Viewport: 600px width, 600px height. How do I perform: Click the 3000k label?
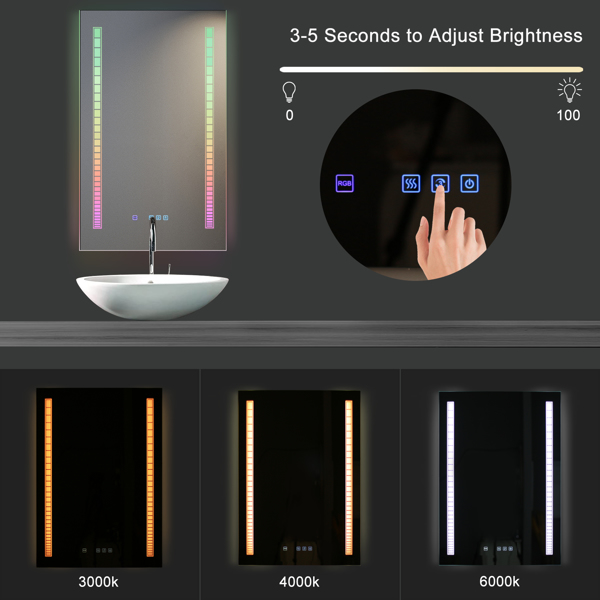point(98,582)
